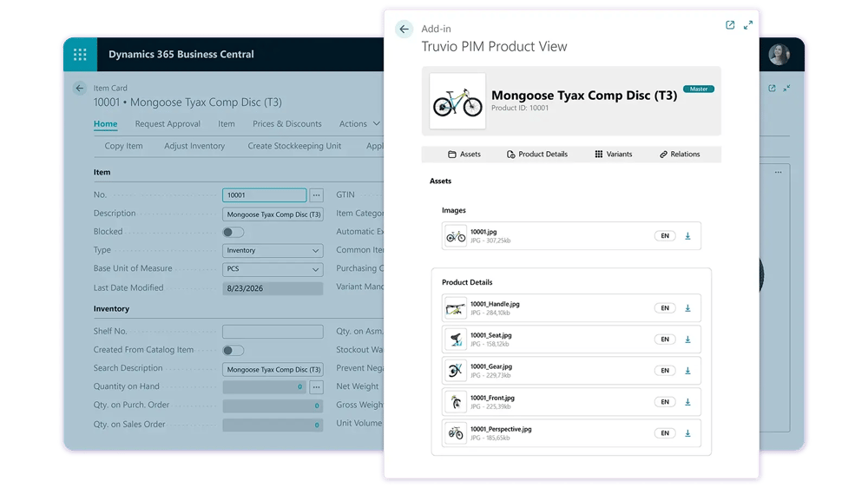The height and width of the screenshot is (488, 868).
Task: Click EN language tag for 10001_Perspective.jpg
Action: pos(665,433)
